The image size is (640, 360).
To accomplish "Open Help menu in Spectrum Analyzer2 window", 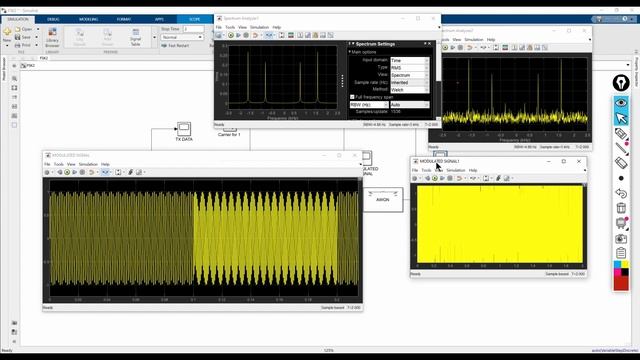I will coord(491,40).
